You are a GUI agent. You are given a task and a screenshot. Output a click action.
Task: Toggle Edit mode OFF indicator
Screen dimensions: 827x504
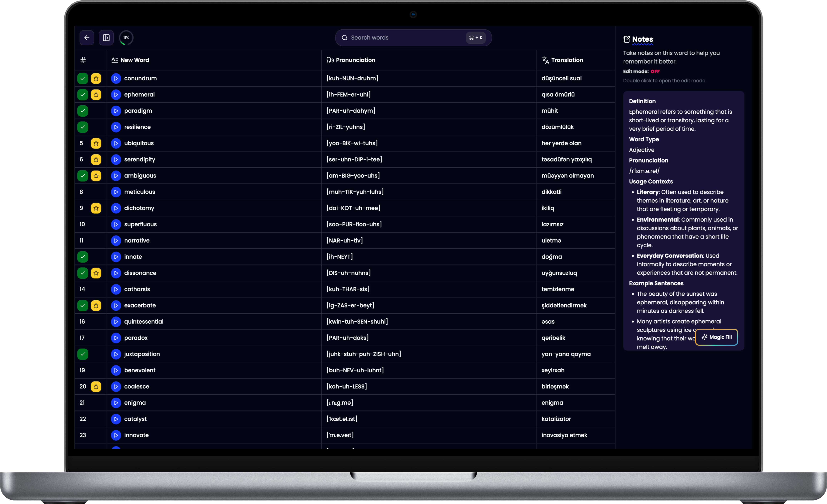[655, 71]
